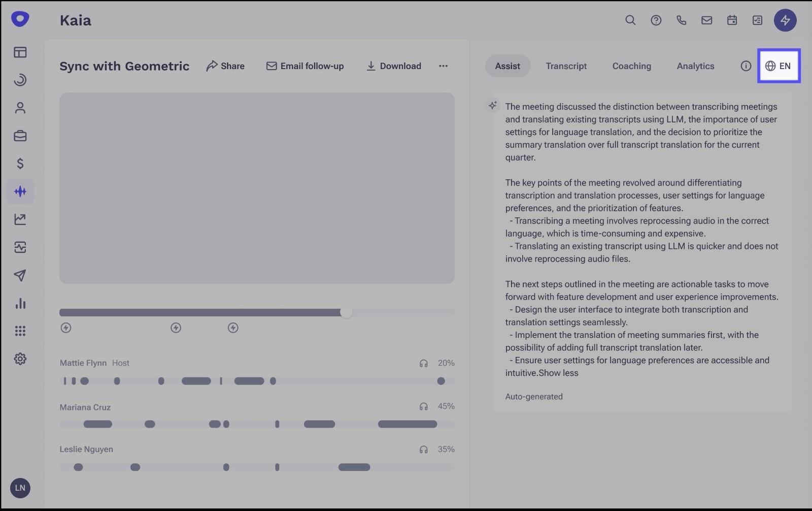Click the Share button
The width and height of the screenshot is (812, 511).
225,66
